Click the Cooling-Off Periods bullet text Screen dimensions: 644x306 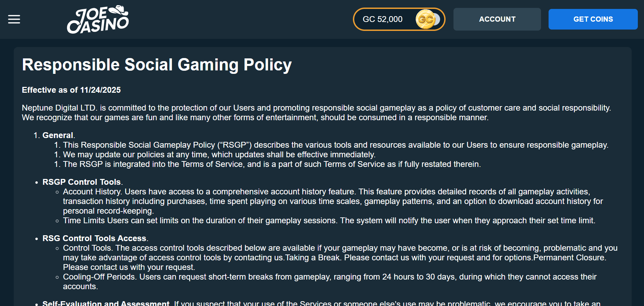[99, 277]
